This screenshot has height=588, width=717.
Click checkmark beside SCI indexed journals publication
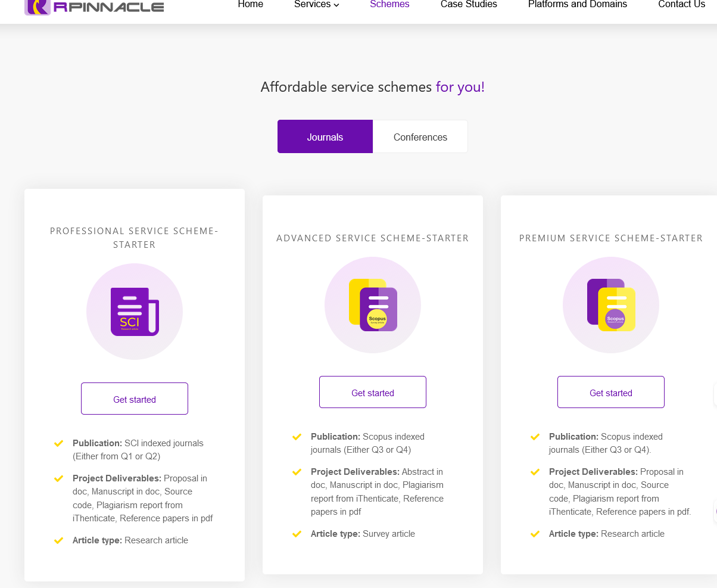(58, 443)
